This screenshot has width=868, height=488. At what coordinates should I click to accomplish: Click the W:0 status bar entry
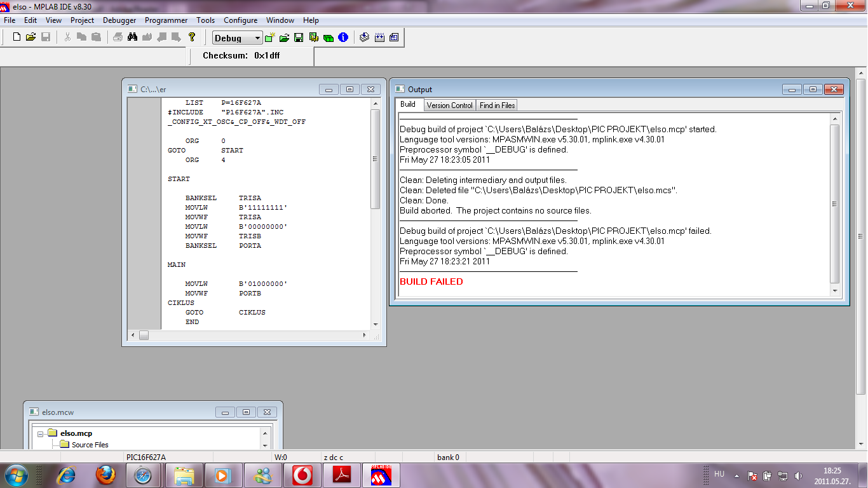tap(281, 457)
